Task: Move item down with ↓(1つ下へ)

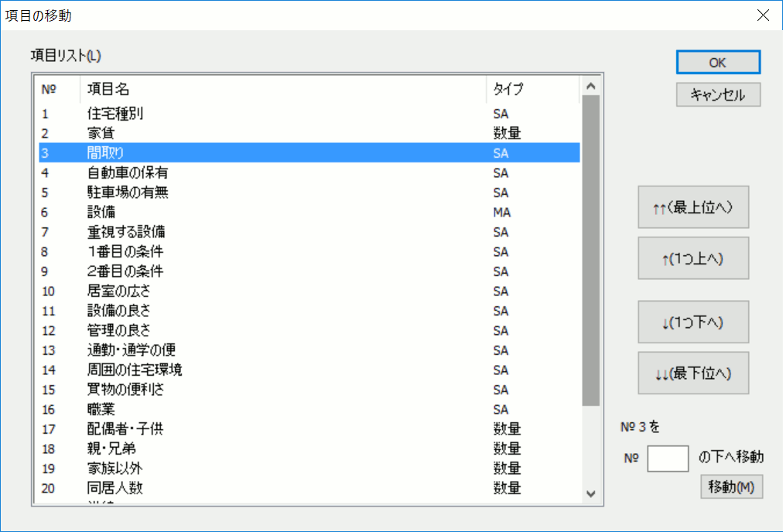Action: 693,322
